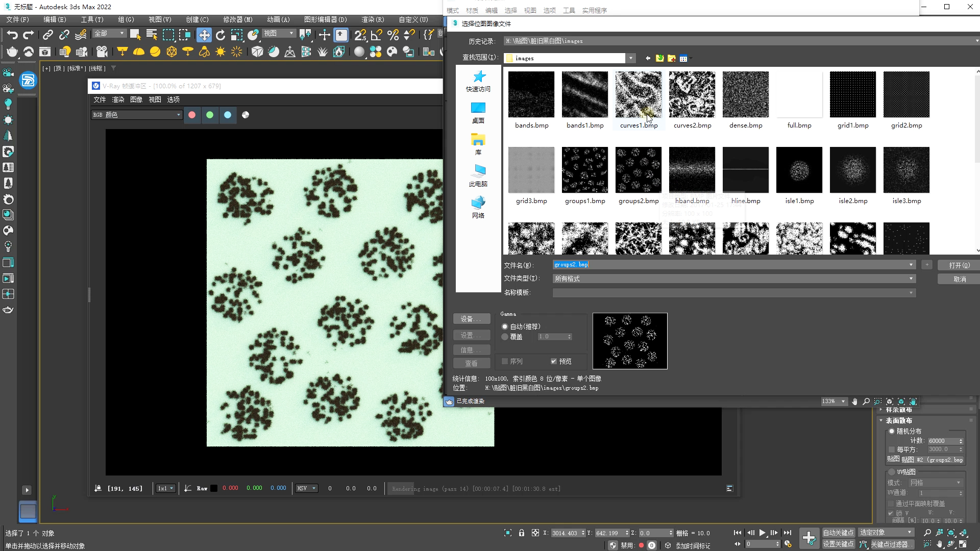This screenshot has width=980, height=551.
Task: Open the images folder lookup dropdown
Action: 631,58
